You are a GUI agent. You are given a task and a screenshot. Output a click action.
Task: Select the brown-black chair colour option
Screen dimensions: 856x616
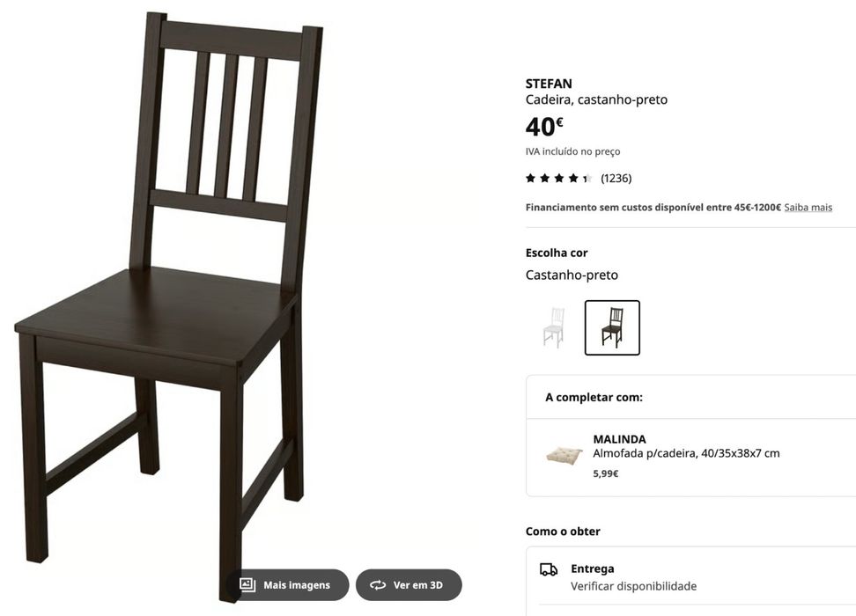coord(612,327)
